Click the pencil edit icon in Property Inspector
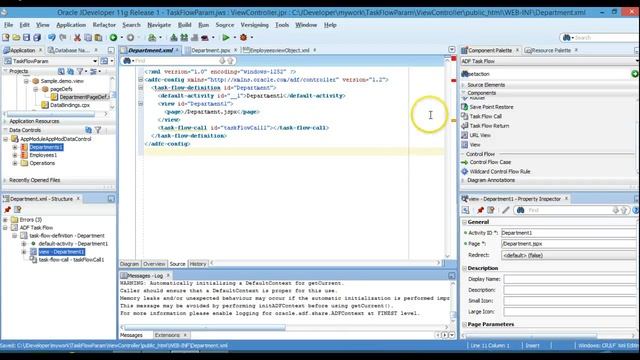This screenshot has width=640, height=360. pos(506,210)
